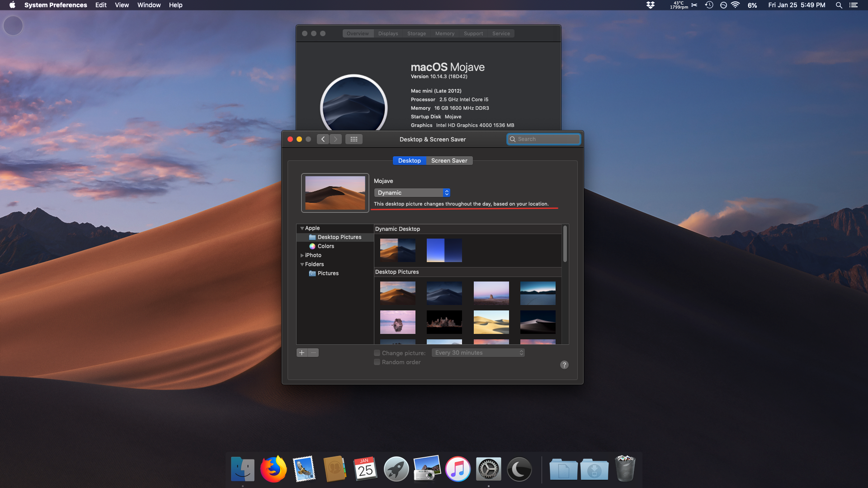
Task: Switch to the Screen Saver tab
Action: click(x=449, y=160)
